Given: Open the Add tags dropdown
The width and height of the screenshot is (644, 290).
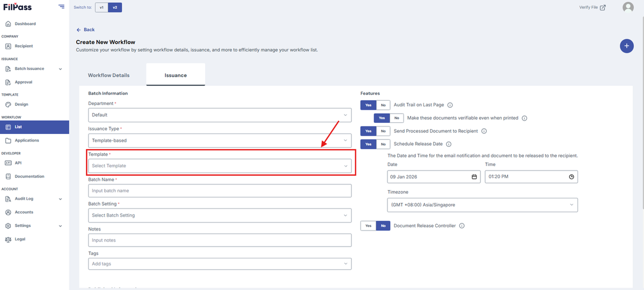Looking at the screenshot, I should pyautogui.click(x=219, y=264).
